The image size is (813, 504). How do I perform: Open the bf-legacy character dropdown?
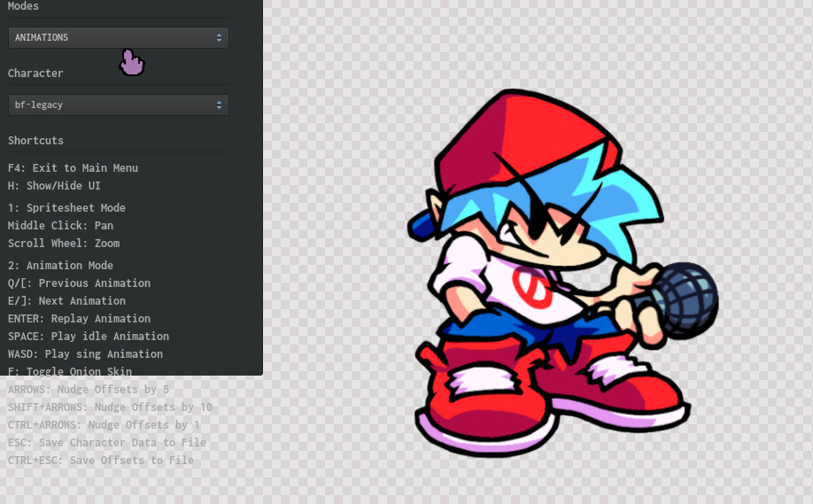(x=118, y=105)
